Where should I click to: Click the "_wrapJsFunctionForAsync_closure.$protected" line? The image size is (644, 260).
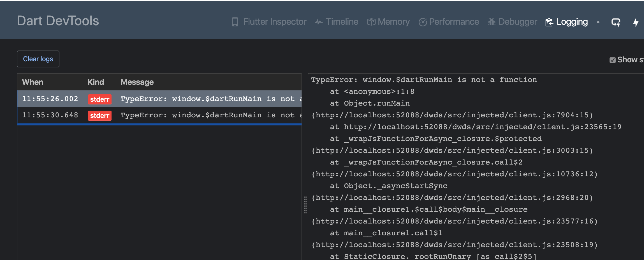click(436, 139)
